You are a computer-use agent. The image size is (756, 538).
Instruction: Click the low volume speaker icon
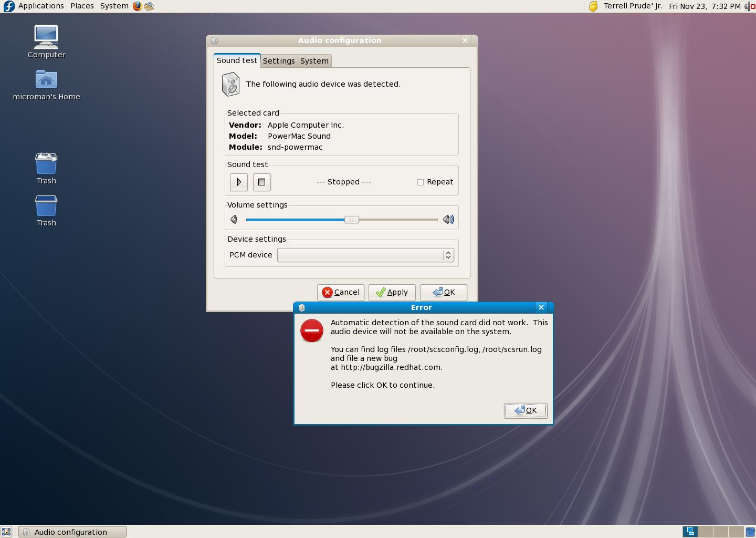point(234,220)
